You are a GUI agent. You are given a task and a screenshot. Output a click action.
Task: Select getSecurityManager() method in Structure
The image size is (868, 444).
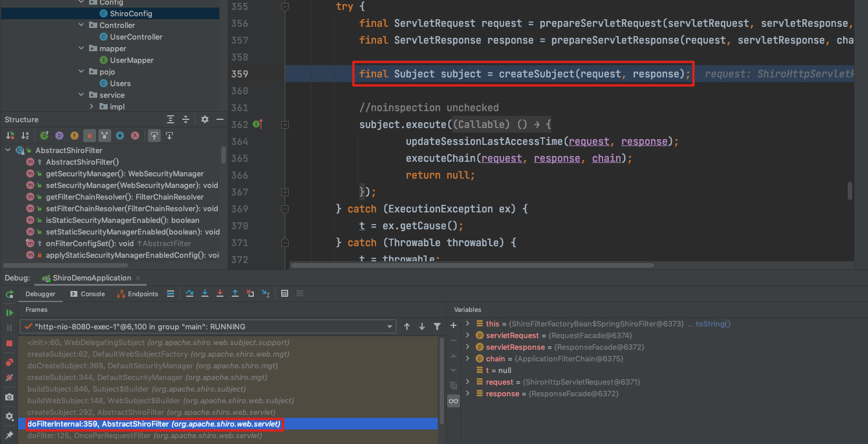[125, 173]
